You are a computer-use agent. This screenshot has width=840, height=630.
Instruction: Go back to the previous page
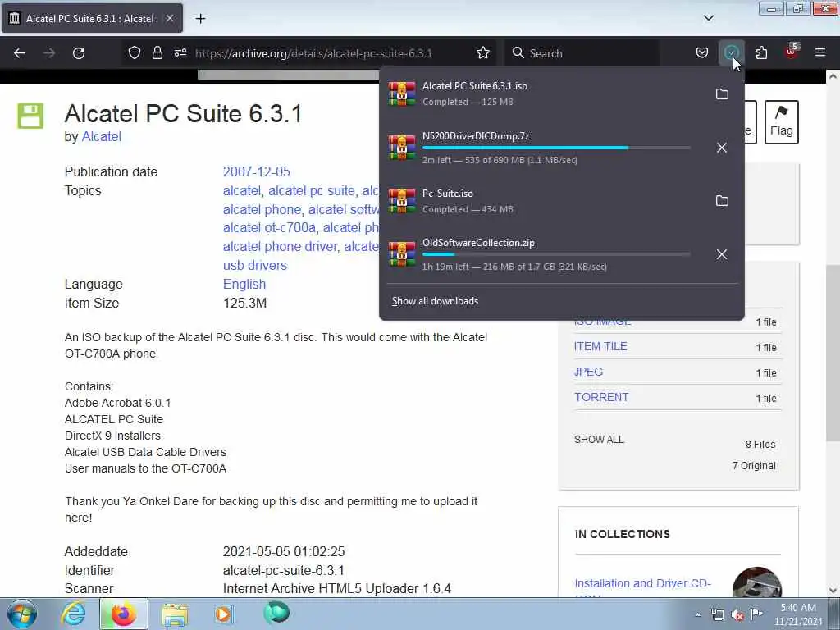[x=20, y=53]
